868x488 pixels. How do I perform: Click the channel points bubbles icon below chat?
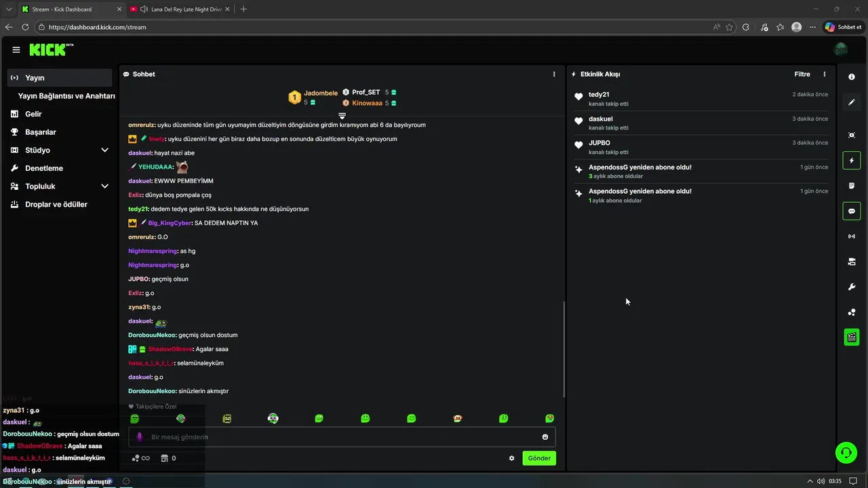point(140,458)
